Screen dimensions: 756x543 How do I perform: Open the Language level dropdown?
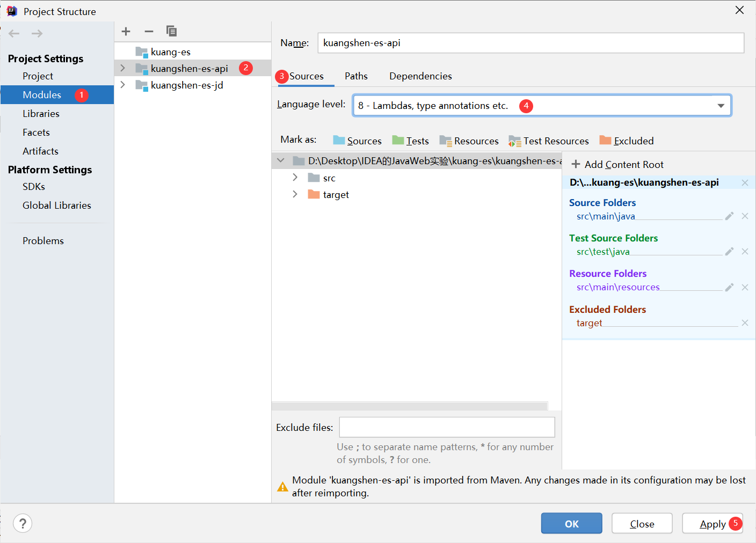[x=721, y=106]
